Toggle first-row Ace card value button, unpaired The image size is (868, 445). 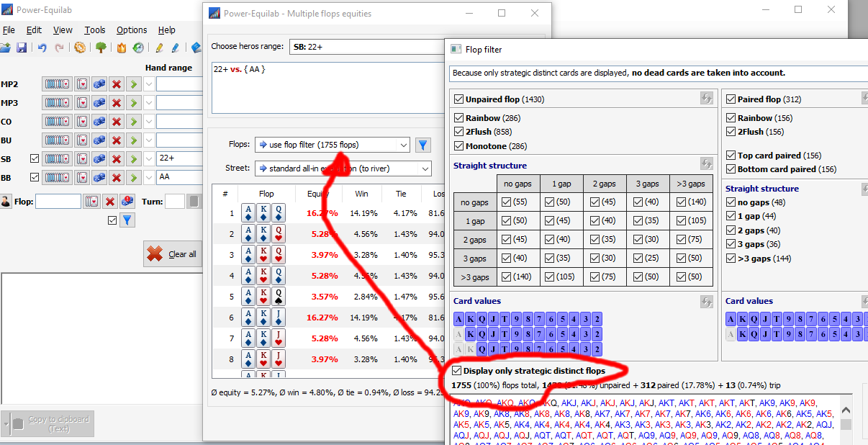tap(458, 320)
